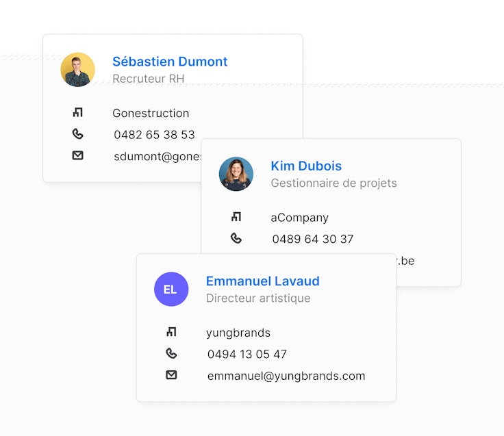Viewport: 504px width, 436px height.
Task: Click the envelope icon in Emmanuel's card
Action: 171,375
